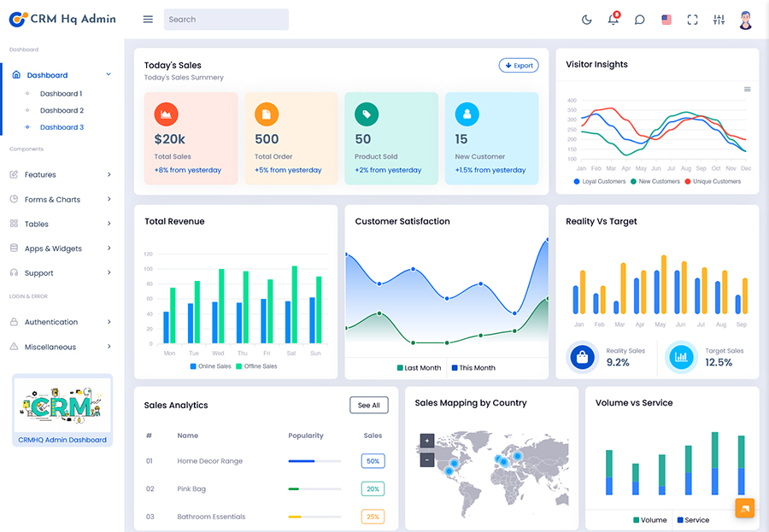Image resolution: width=769 pixels, height=532 pixels.
Task: Click the Home Decor Range row name
Action: (x=210, y=461)
